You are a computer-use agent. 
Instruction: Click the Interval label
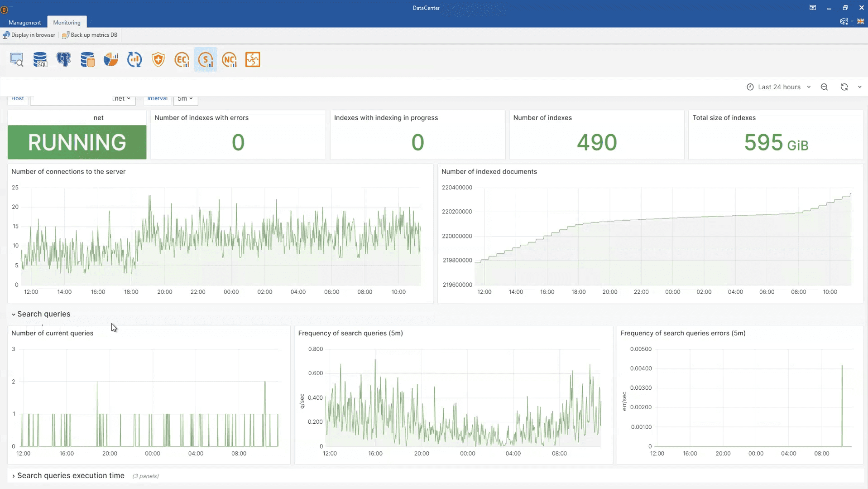pyautogui.click(x=157, y=98)
